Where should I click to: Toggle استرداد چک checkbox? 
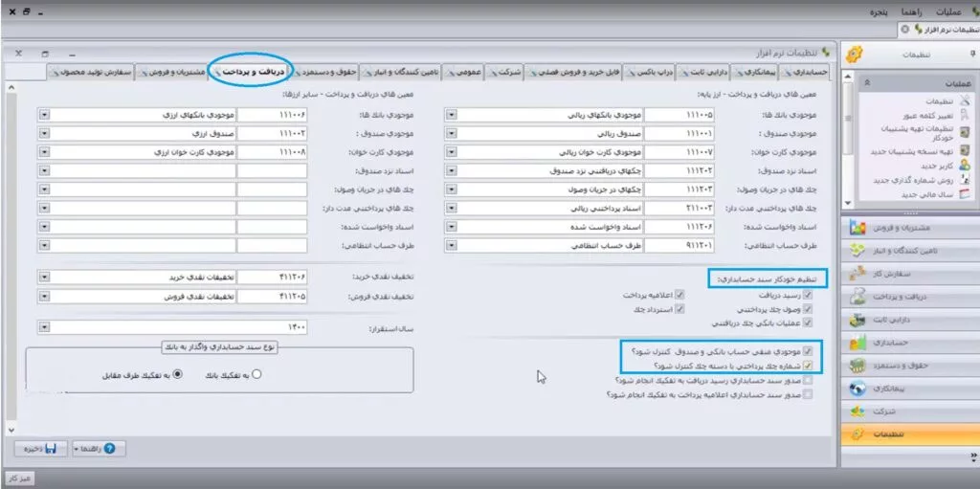point(680,308)
